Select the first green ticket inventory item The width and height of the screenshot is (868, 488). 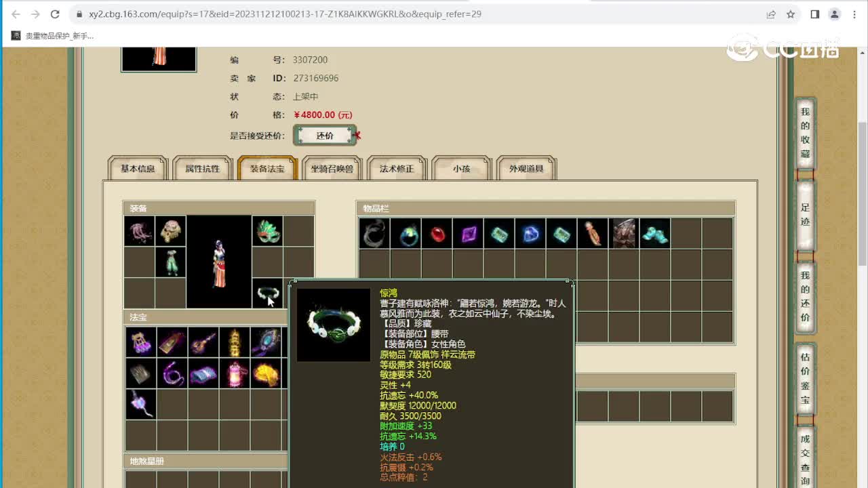(x=499, y=233)
